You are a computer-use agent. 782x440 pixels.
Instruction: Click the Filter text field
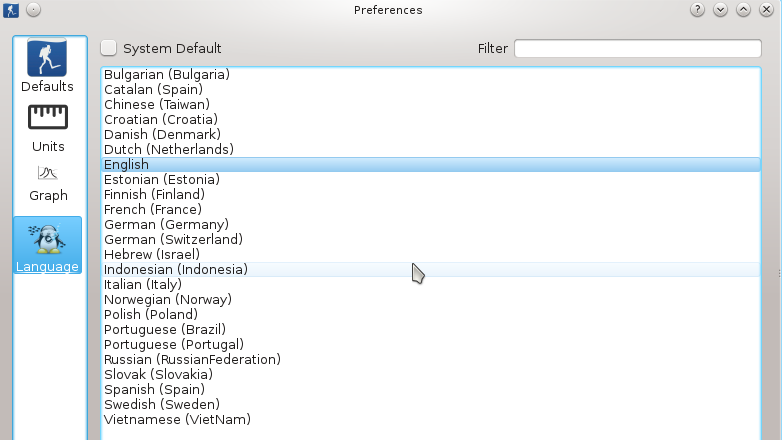pos(637,48)
